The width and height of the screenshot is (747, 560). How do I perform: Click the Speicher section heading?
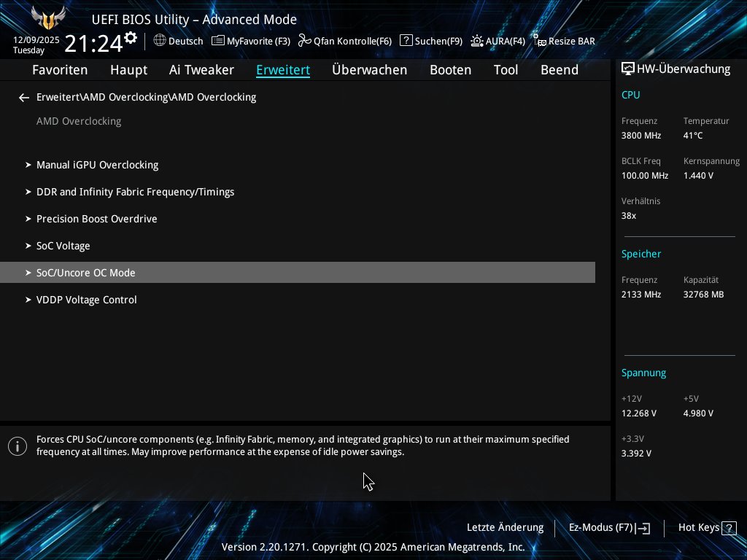coord(640,254)
